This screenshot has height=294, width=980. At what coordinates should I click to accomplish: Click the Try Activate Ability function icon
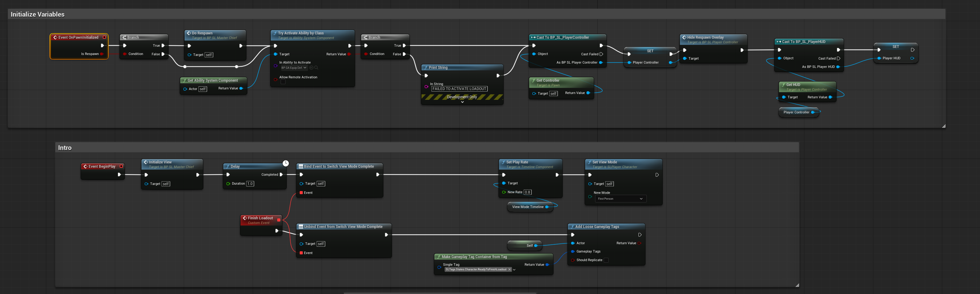click(x=275, y=33)
